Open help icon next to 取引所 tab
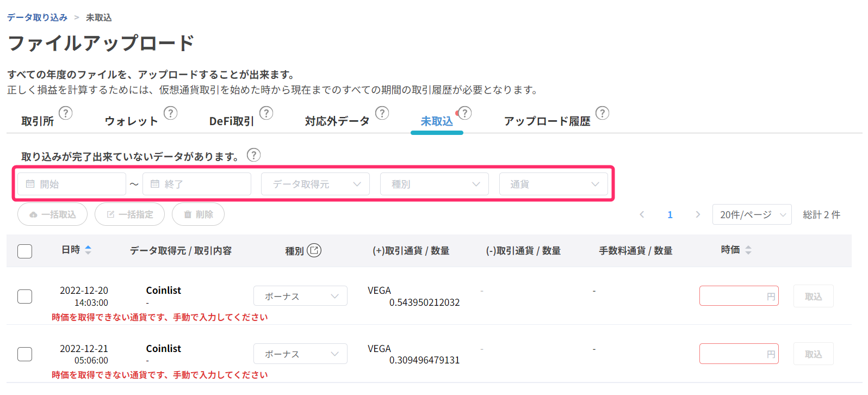Screen dimensions: 868x395 pyautogui.click(x=65, y=113)
